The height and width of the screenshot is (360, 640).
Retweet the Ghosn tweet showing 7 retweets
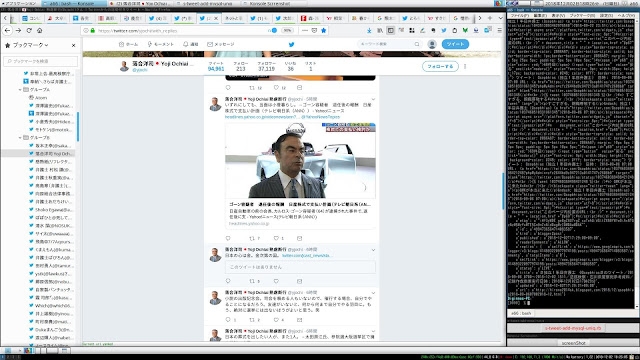252,238
